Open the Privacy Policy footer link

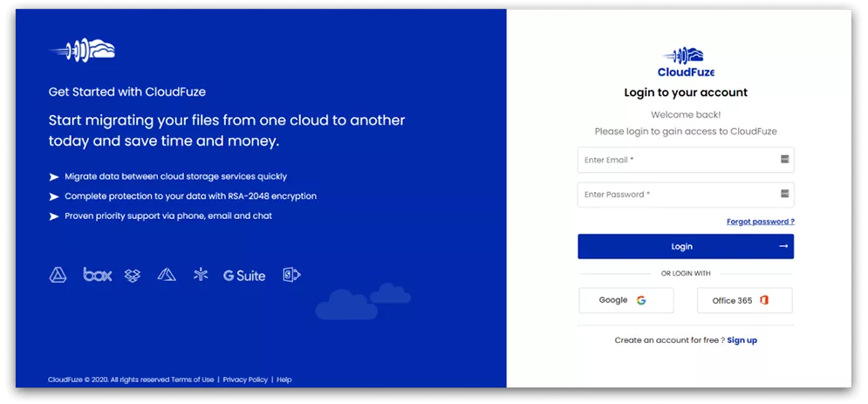(245, 380)
